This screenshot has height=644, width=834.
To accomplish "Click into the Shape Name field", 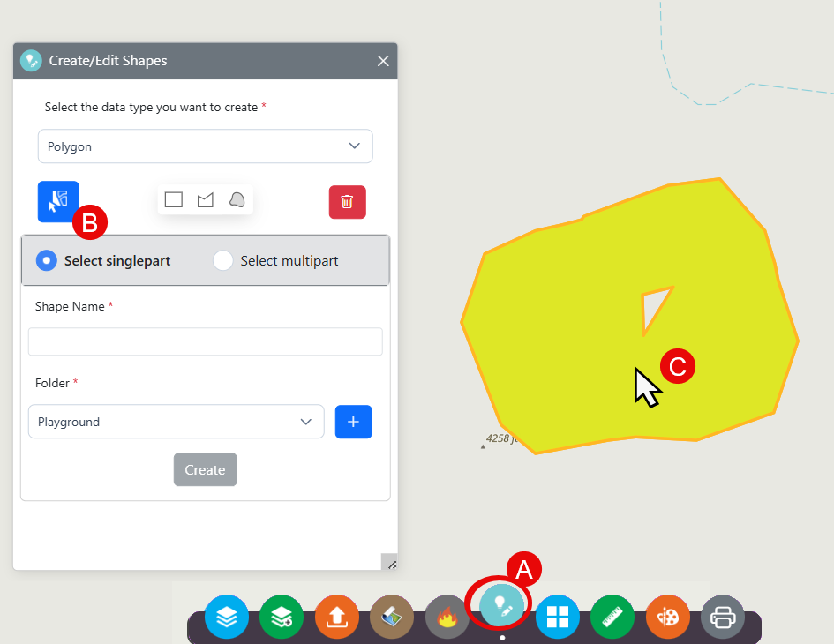I will point(206,341).
